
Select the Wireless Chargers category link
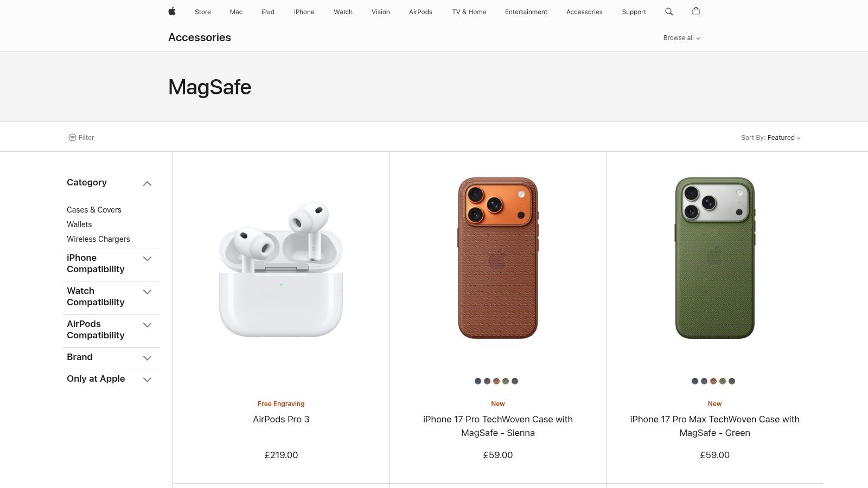click(98, 239)
